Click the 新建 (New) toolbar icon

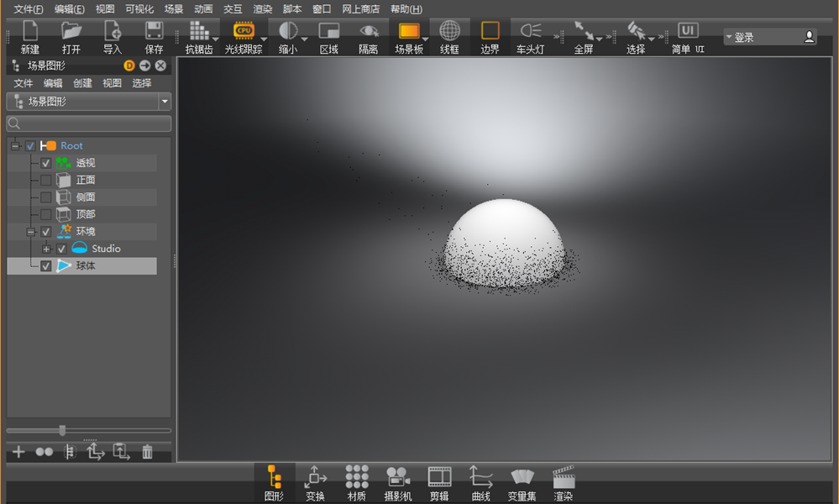click(30, 31)
